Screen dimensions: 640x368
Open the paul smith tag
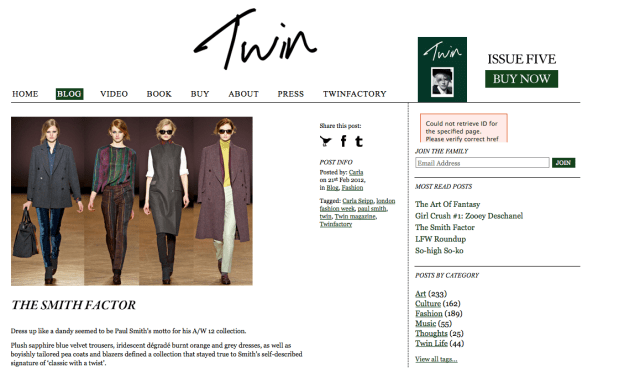pyautogui.click(x=372, y=208)
